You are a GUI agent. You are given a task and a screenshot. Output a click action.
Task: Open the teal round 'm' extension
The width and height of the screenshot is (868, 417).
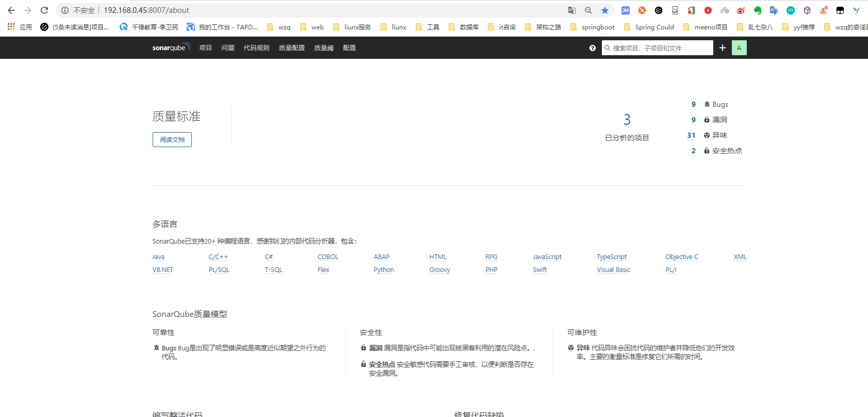[791, 10]
